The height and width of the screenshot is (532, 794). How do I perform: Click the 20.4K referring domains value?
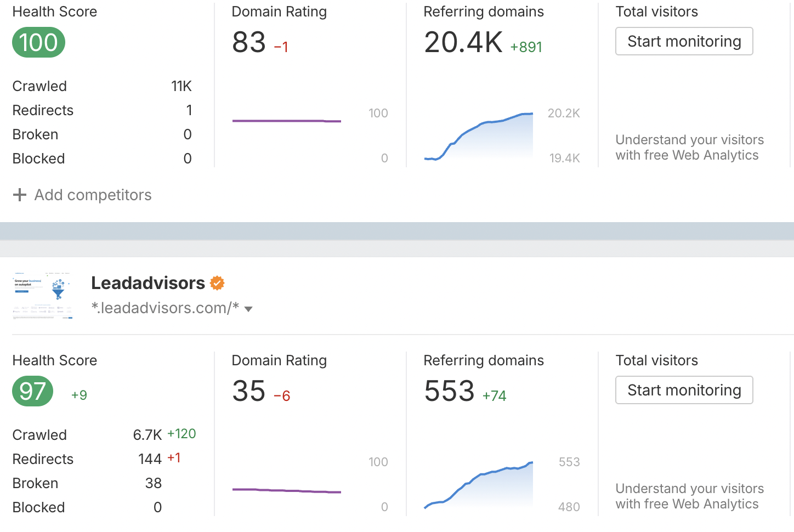463,43
